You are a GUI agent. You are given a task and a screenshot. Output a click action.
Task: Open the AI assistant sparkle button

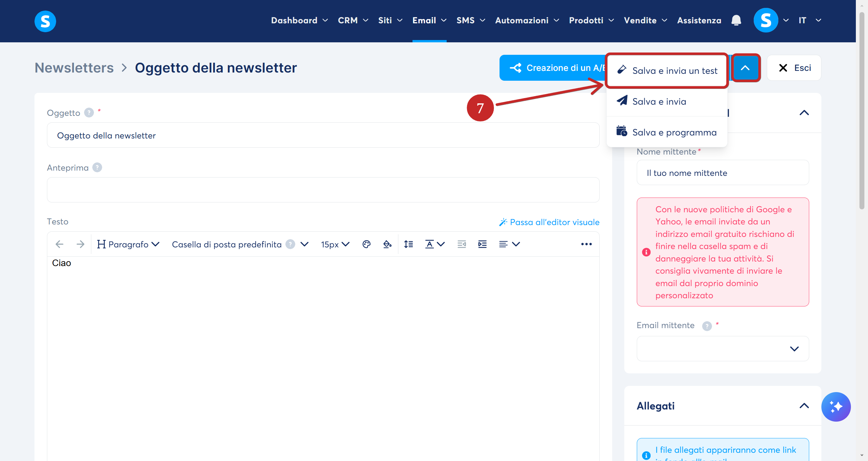pos(836,407)
